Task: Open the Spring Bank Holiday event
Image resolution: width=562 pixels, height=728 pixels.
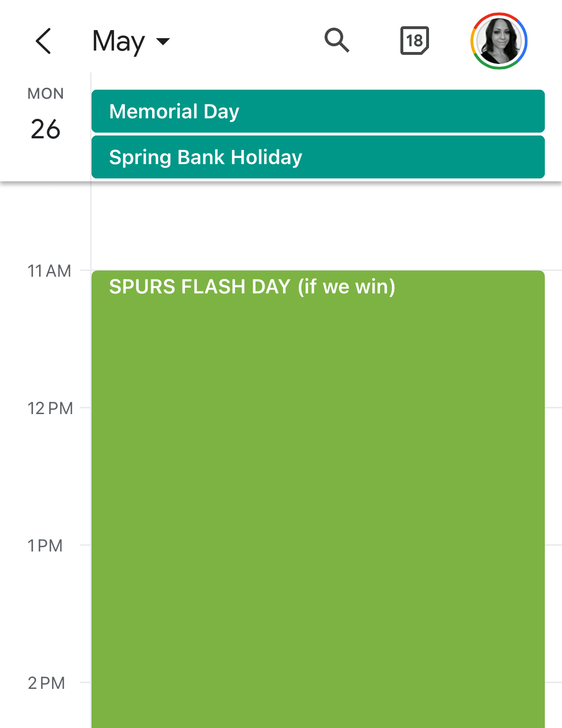Action: pos(317,157)
